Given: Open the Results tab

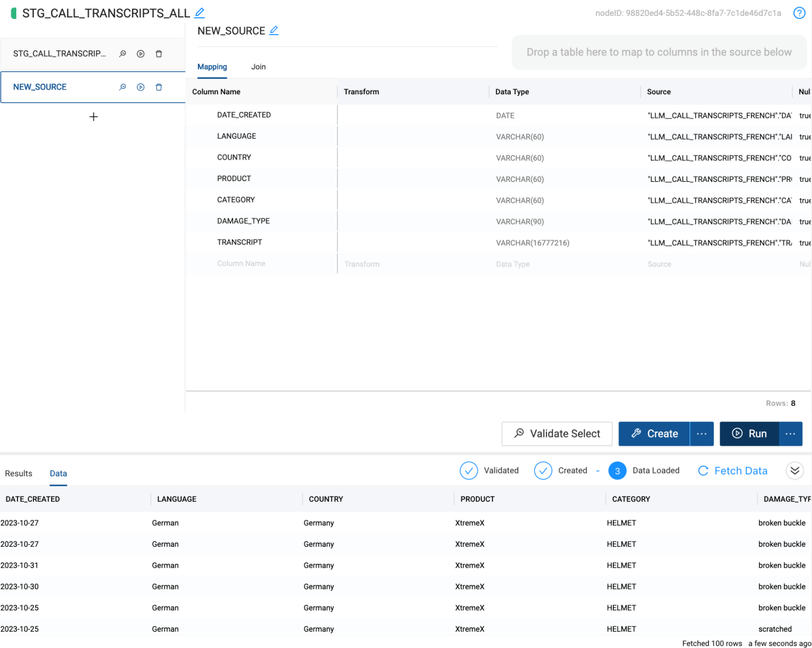Looking at the screenshot, I should point(18,473).
